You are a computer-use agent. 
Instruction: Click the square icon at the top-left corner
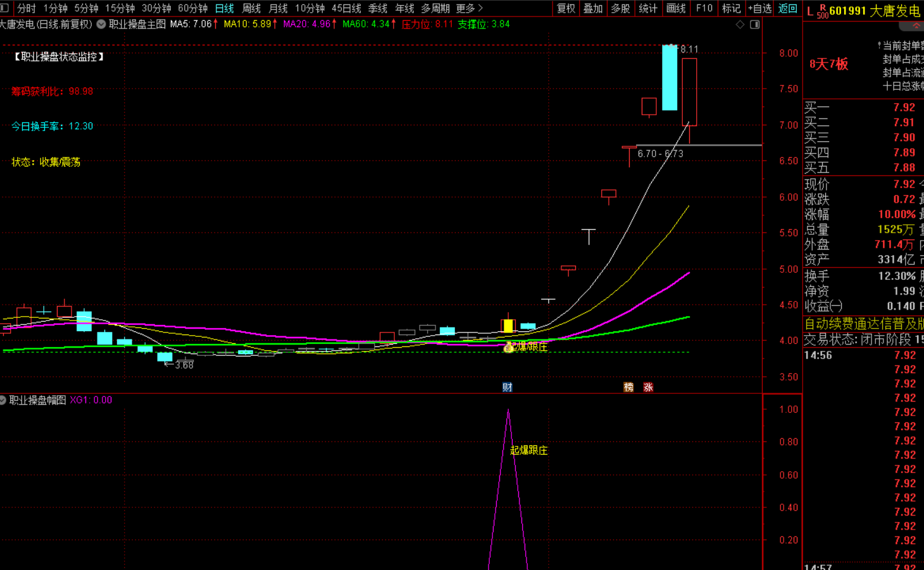point(4,8)
